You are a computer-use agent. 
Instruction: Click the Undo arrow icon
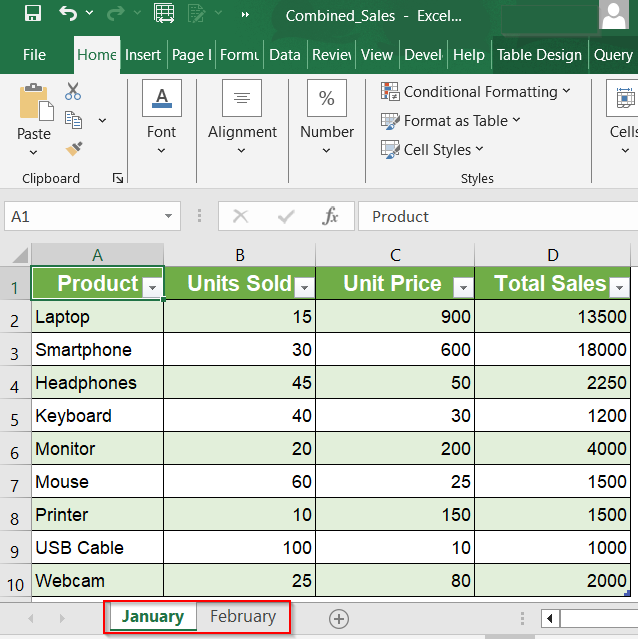click(68, 13)
